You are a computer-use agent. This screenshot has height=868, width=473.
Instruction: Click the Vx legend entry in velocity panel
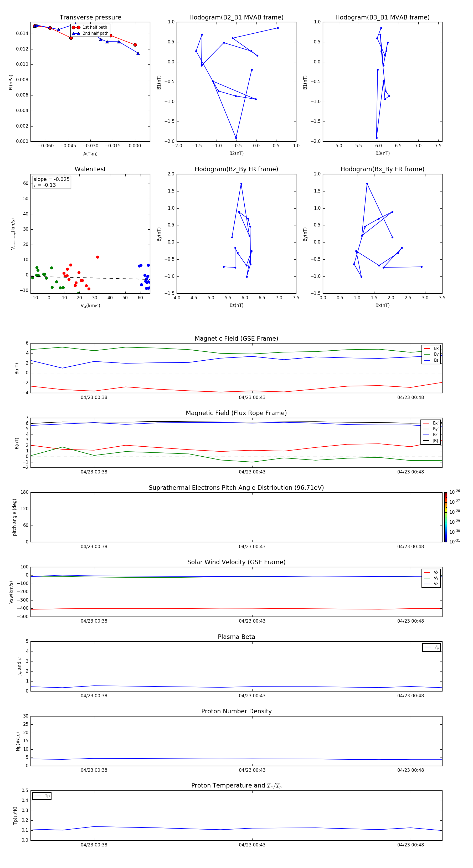(431, 572)
